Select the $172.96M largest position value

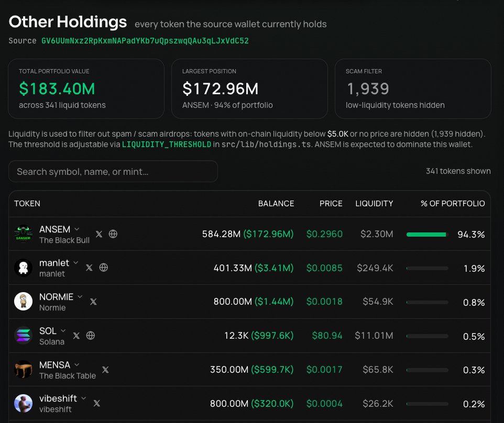[x=220, y=89]
